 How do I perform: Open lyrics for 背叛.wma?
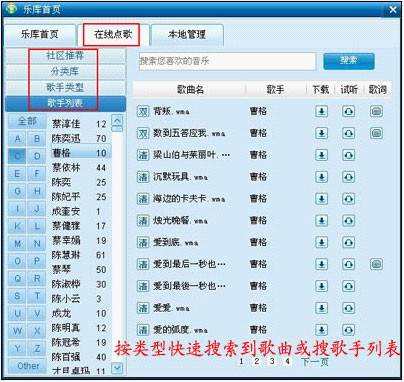pos(376,111)
